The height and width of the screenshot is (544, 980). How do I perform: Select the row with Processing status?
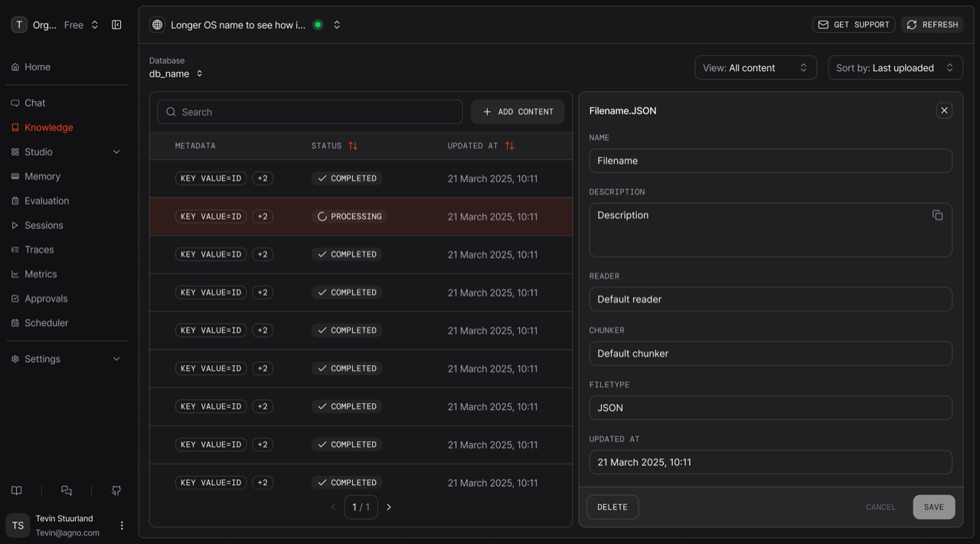(x=361, y=217)
